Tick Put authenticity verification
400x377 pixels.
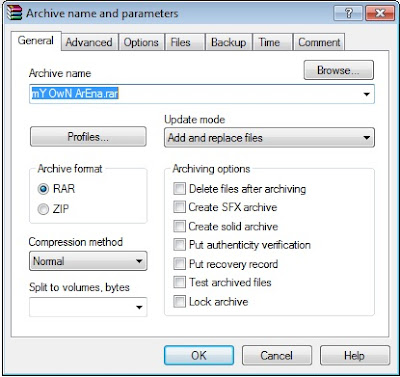coord(242,245)
